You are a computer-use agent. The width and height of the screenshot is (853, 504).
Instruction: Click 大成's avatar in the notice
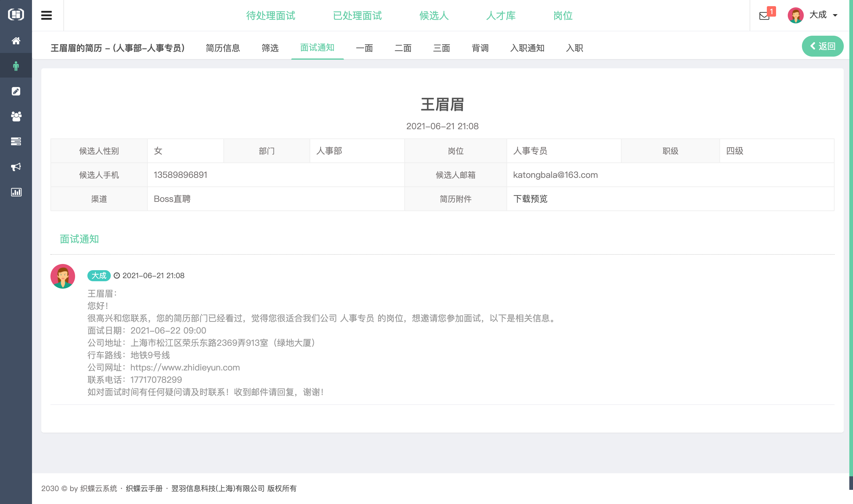coord(62,276)
